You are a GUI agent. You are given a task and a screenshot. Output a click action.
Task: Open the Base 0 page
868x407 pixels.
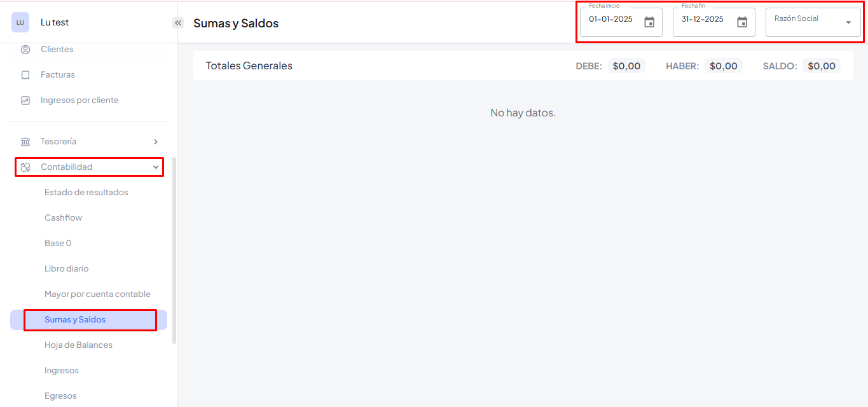tap(58, 244)
